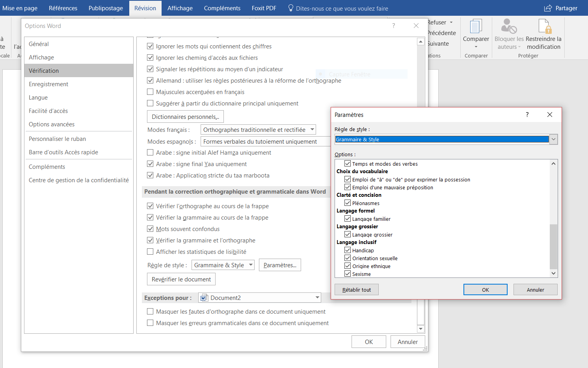Open Exceptions pour Document2 dropdown
Screen dimensions: 588x368
pos(260,298)
